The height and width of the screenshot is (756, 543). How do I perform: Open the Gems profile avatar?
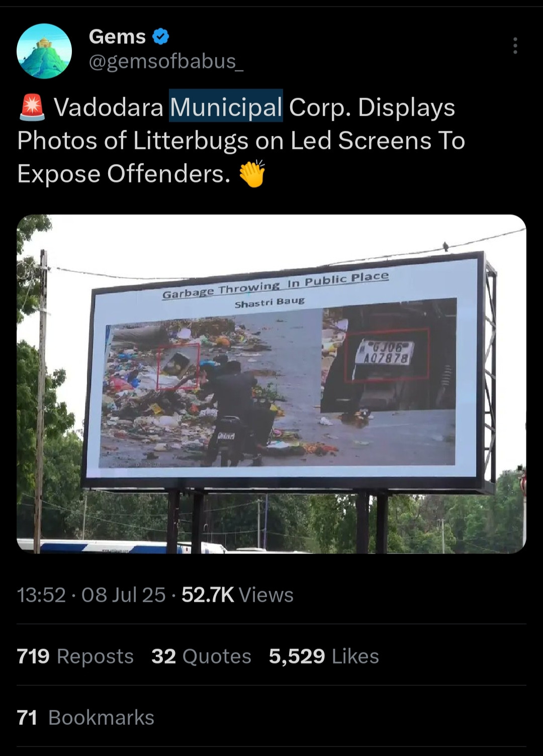coord(44,51)
